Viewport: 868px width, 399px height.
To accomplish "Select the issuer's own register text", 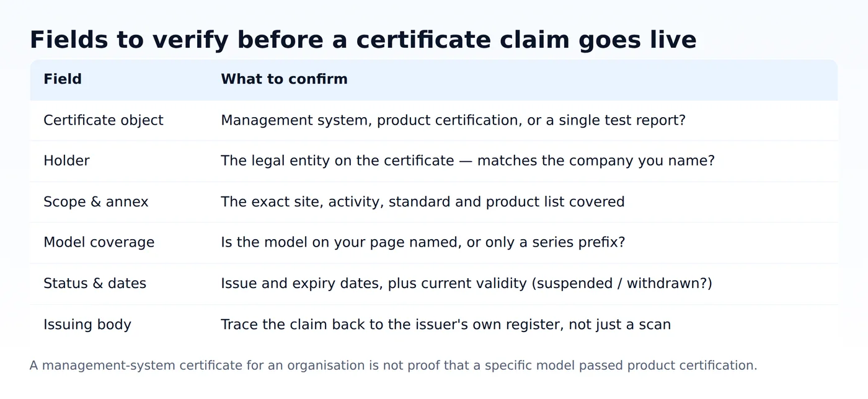I will point(446,324).
